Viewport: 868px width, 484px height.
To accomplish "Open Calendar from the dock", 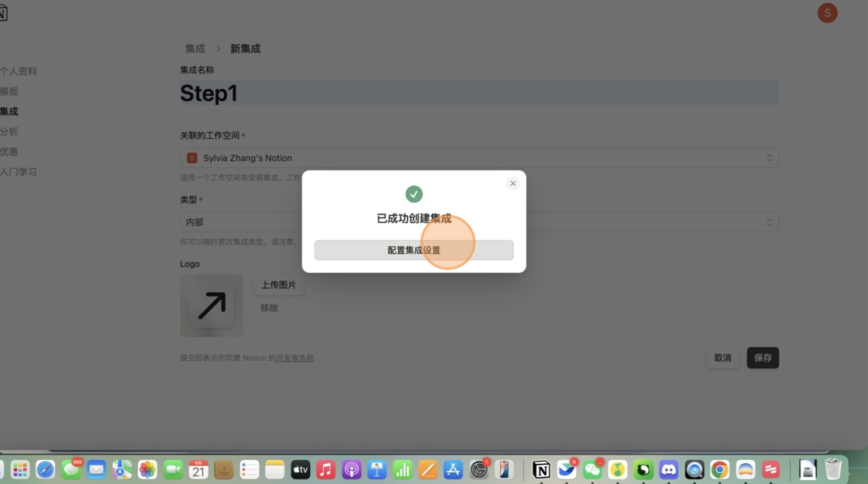I will coord(198,470).
